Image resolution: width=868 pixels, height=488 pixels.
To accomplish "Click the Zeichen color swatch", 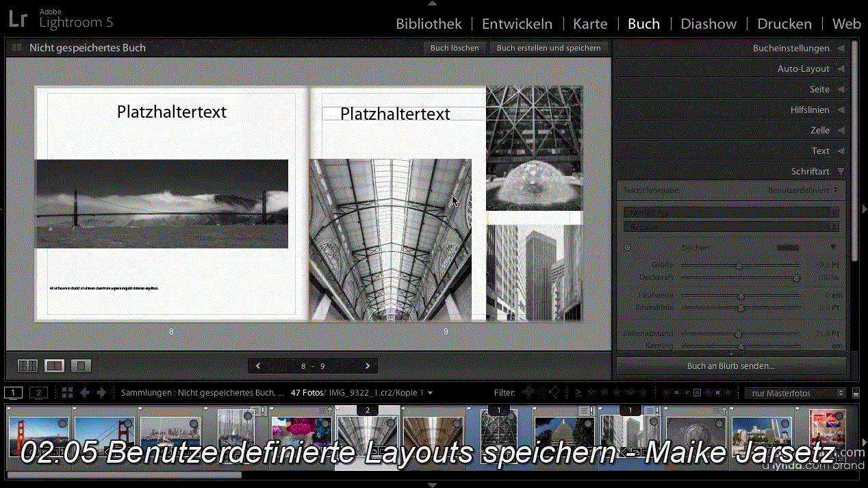I will coord(788,247).
